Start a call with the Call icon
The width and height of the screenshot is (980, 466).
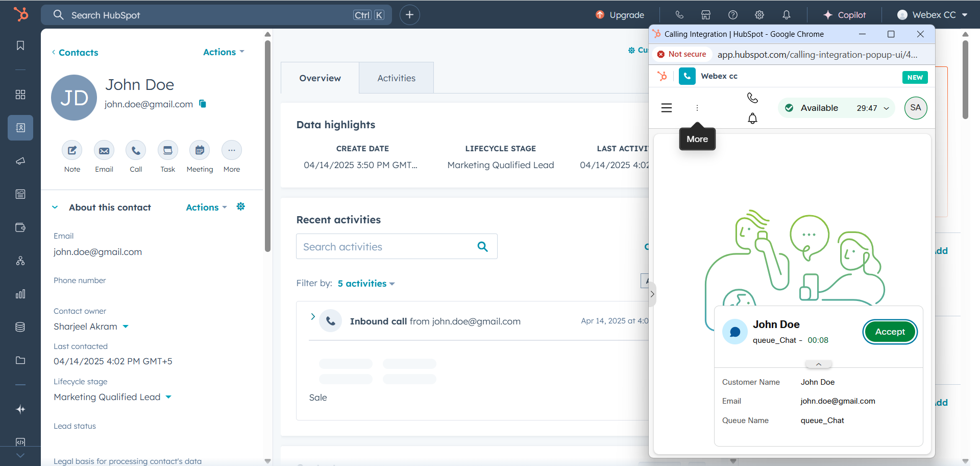click(136, 150)
